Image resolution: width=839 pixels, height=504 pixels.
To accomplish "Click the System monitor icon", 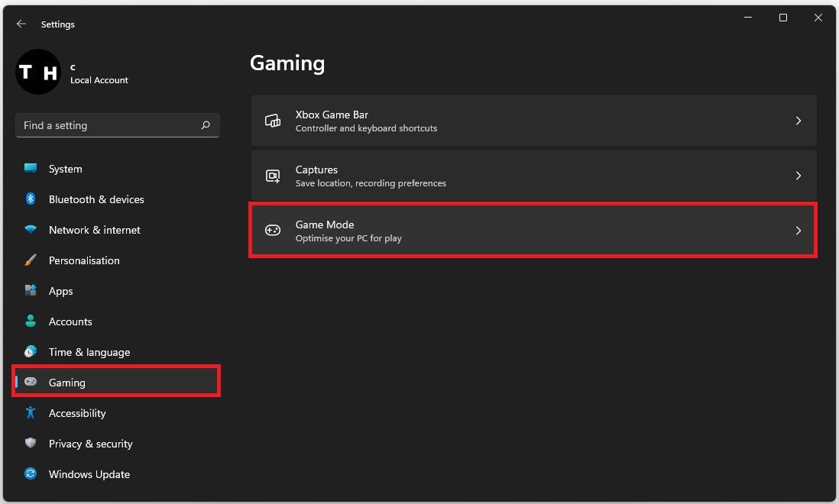I will [31, 168].
